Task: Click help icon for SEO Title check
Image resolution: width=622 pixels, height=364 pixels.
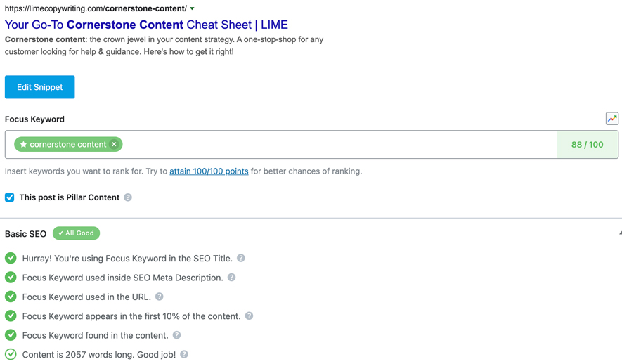Action: (x=241, y=259)
